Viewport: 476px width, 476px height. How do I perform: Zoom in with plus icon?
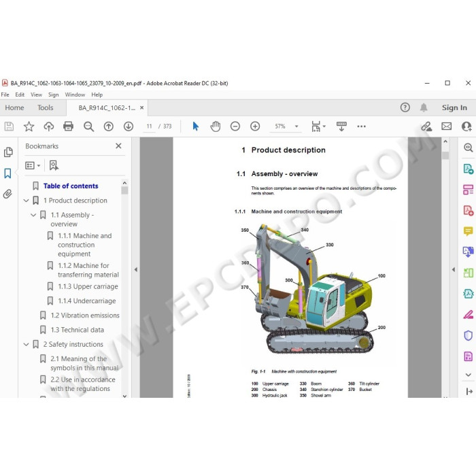click(255, 126)
